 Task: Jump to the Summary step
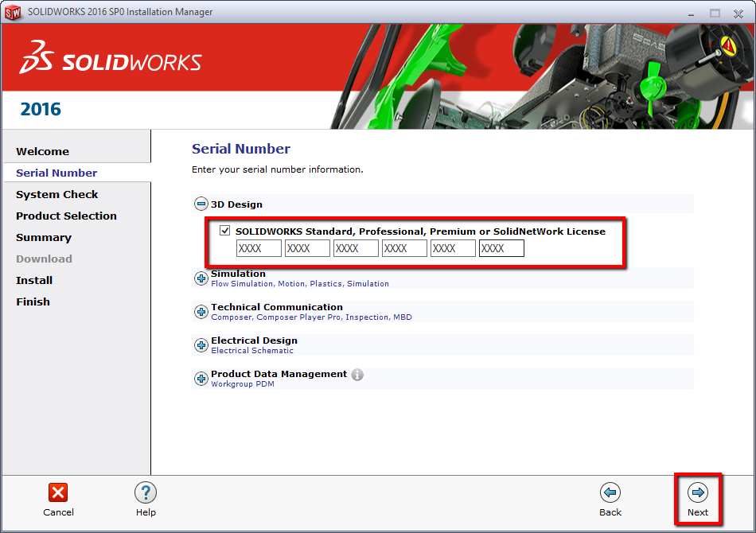(x=44, y=238)
